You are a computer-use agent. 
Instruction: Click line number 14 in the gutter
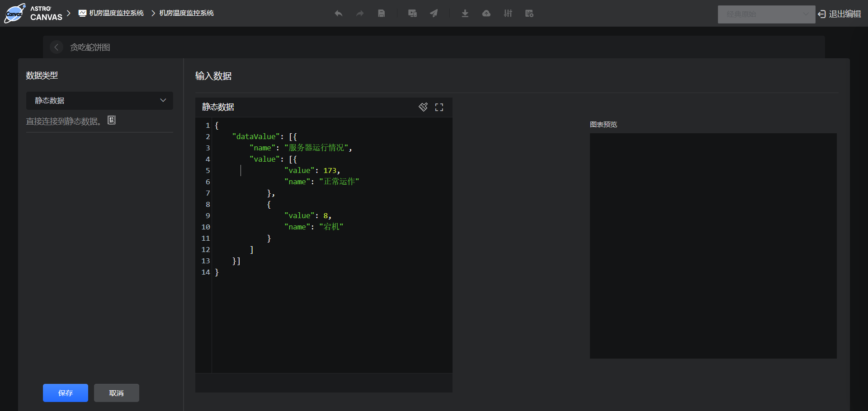click(206, 272)
